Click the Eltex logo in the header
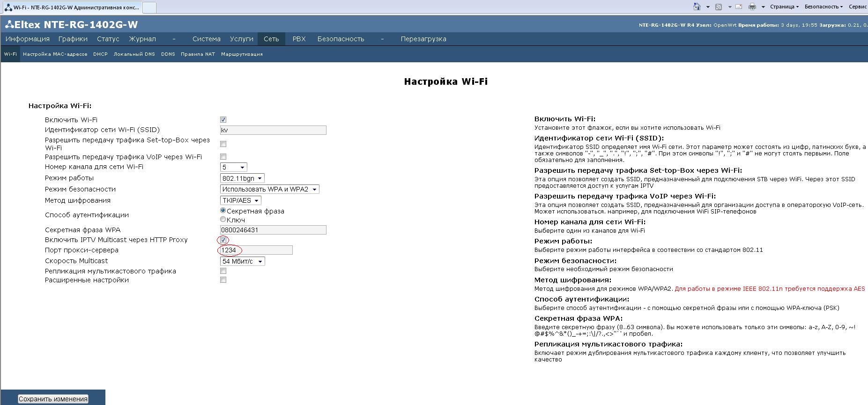The width and height of the screenshot is (868, 405). click(x=9, y=25)
